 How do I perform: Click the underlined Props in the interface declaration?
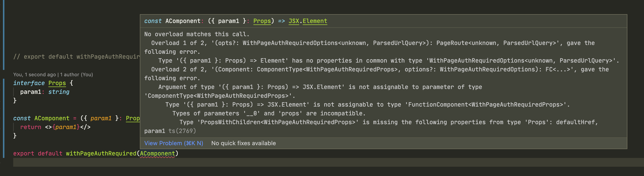57,83
